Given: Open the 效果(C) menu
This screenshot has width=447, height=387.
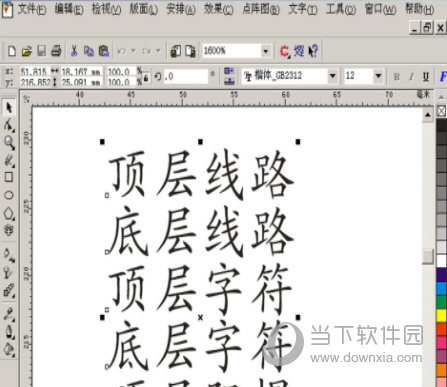Looking at the screenshot, I should (x=219, y=9).
